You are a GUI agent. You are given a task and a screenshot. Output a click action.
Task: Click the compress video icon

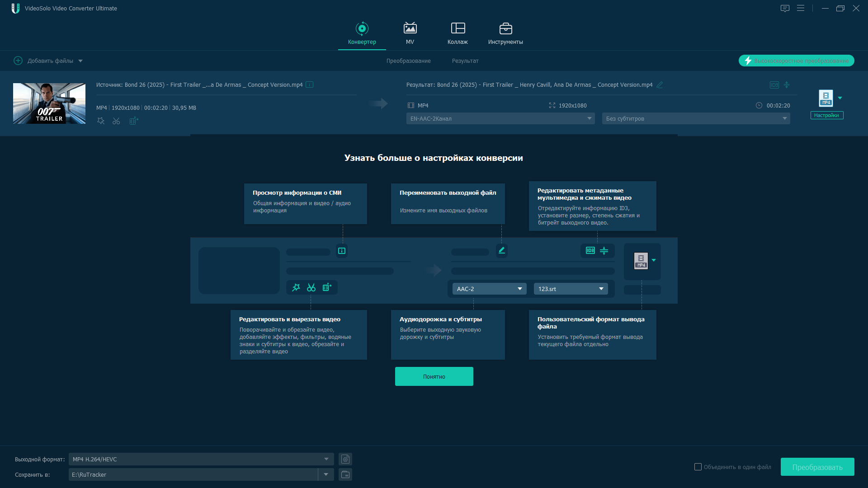pyautogui.click(x=787, y=85)
